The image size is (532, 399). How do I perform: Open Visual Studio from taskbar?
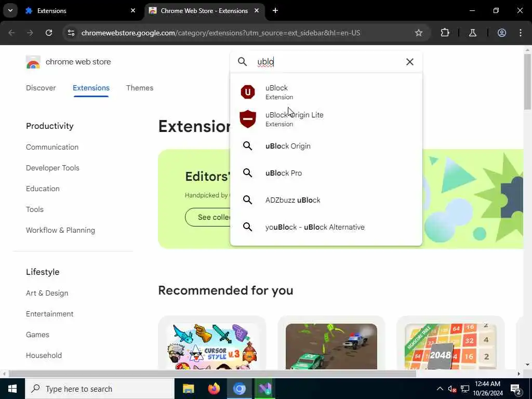(x=264, y=389)
